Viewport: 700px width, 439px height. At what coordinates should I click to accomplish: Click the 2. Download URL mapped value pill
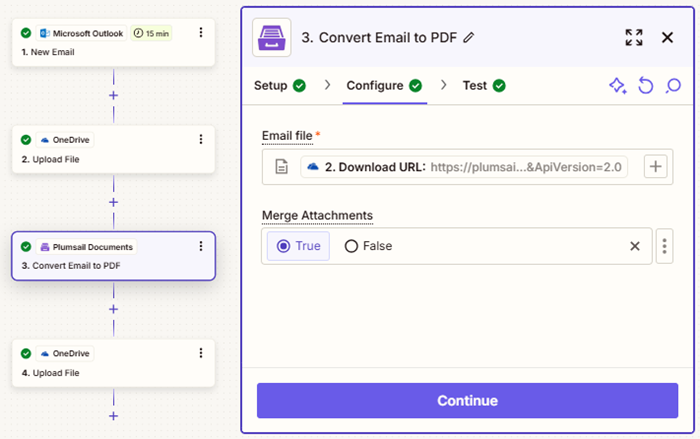464,167
